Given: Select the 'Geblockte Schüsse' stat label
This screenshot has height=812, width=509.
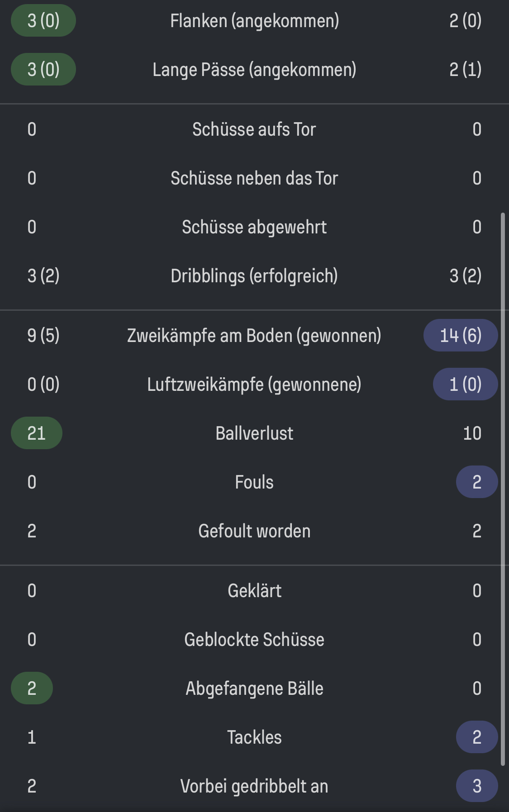Looking at the screenshot, I should click(x=254, y=640).
